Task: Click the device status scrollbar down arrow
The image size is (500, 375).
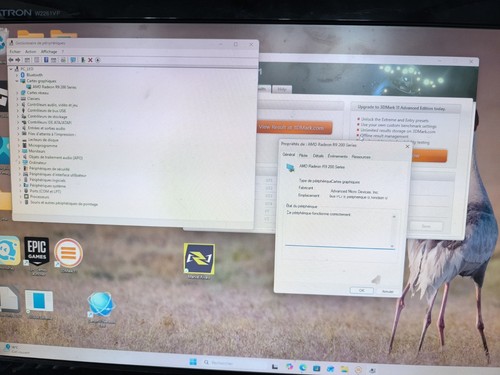Action: (392, 246)
